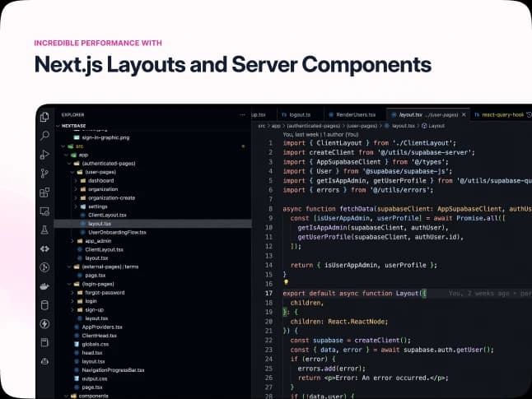Click the src breadcrumb segment
Image resolution: width=532 pixels, height=399 pixels.
point(261,126)
